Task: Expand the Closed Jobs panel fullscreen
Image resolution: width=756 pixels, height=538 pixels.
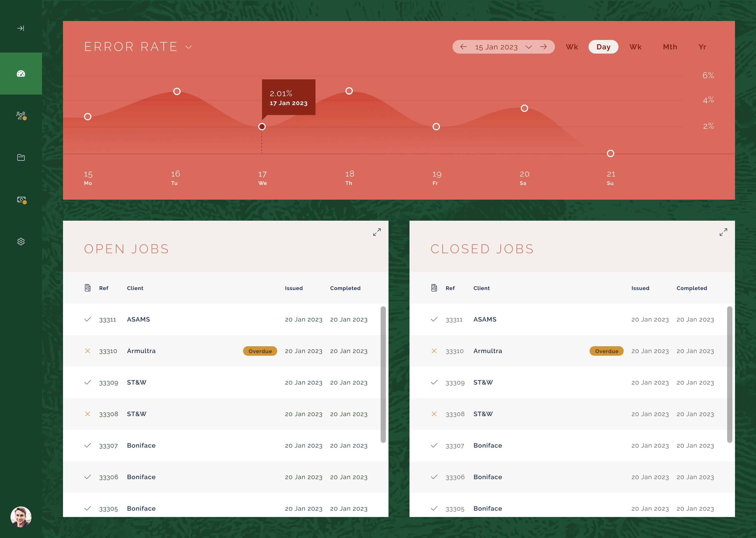Action: coord(723,232)
